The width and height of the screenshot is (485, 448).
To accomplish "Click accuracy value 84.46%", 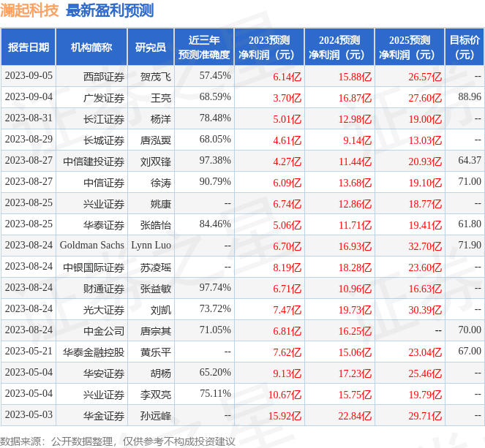I will click(x=215, y=224).
